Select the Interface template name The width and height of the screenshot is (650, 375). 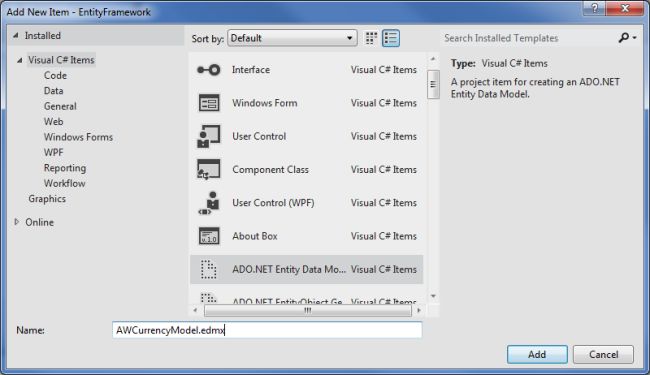tap(251, 70)
